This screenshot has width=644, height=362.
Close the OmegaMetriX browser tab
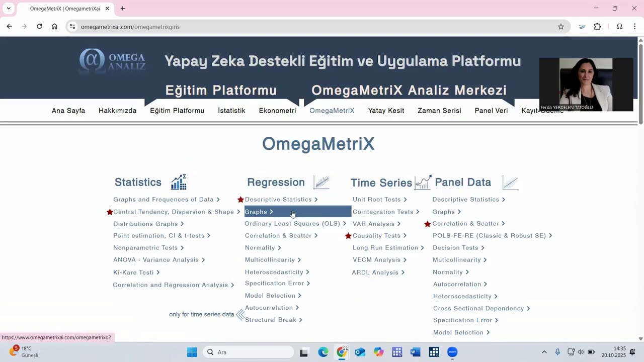[107, 9]
